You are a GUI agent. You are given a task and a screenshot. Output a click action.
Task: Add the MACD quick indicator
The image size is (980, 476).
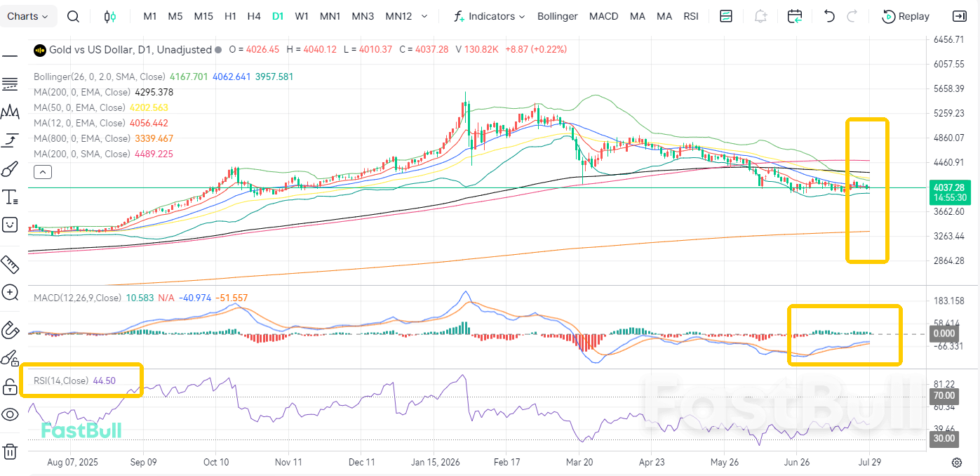pos(603,16)
